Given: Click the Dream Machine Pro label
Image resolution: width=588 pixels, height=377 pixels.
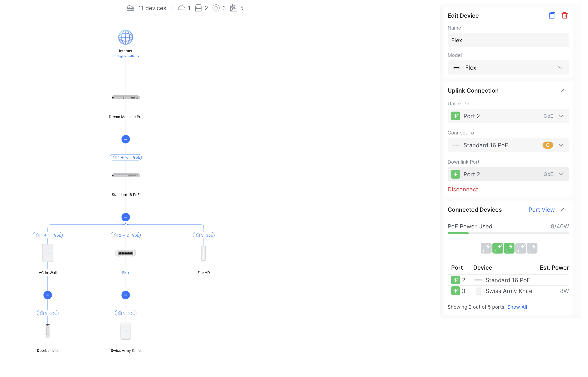Looking at the screenshot, I should (x=126, y=117).
